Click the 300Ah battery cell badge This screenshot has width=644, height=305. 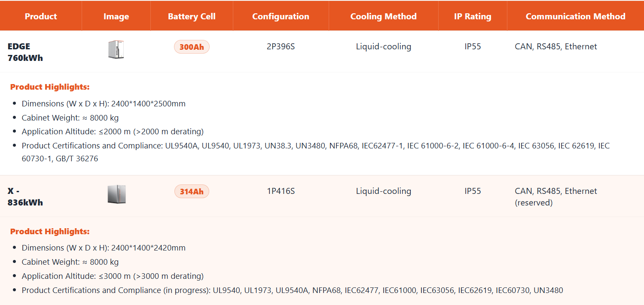(x=192, y=47)
